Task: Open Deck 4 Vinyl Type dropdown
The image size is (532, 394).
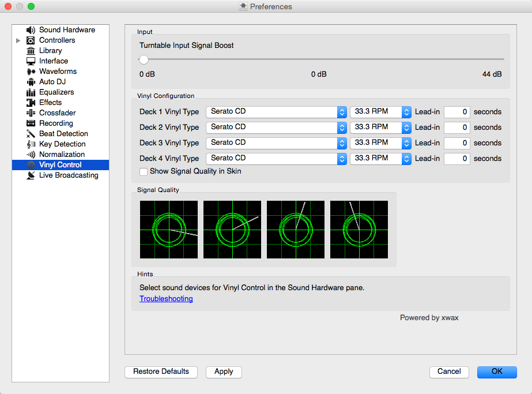Action: 276,159
